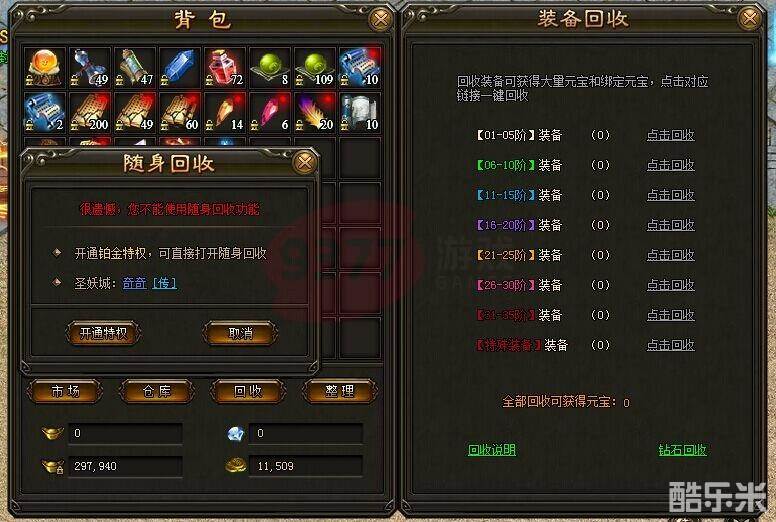Click the pink gem item with count 6
The height and width of the screenshot is (522, 776).
pyautogui.click(x=270, y=113)
